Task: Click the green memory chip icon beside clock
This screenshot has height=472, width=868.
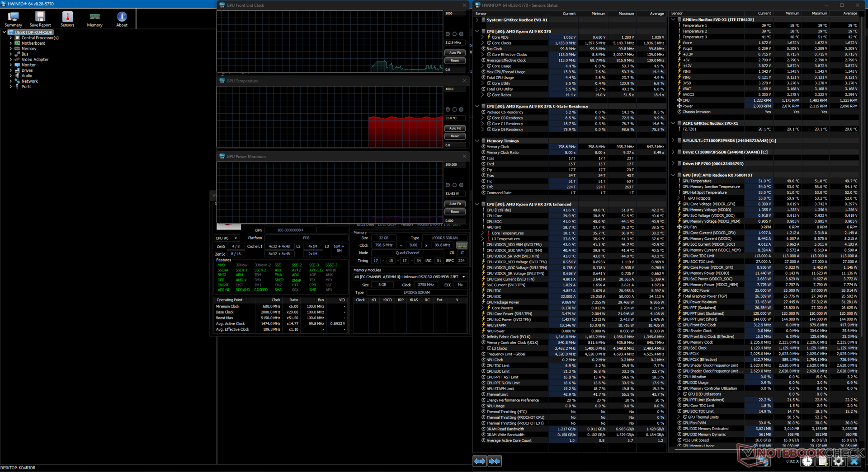Action: 462,245
